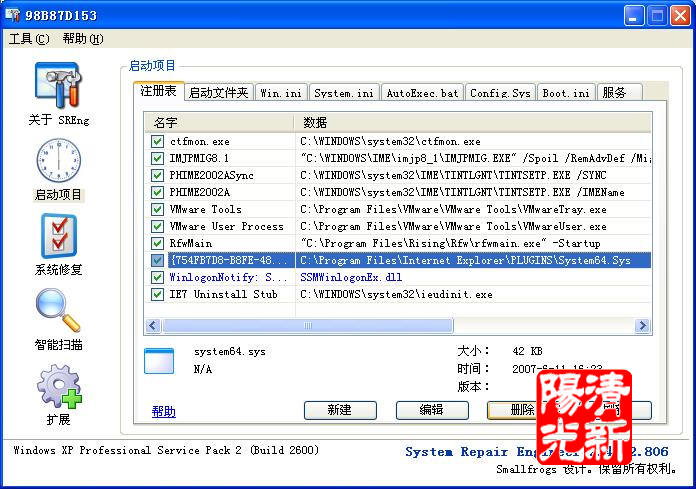The width and height of the screenshot is (696, 489).
Task: Click the 扩展 sidebar label
Action: pos(59,419)
